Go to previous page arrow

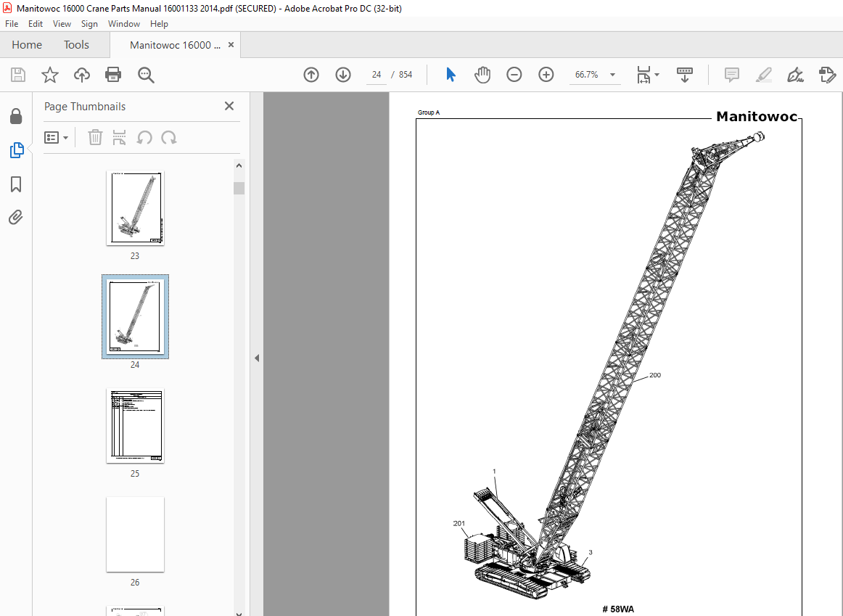point(311,75)
